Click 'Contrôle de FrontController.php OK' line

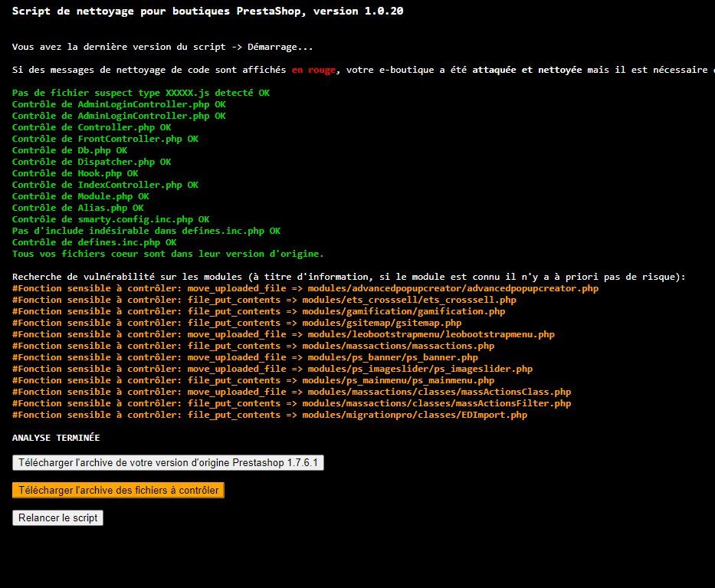(x=105, y=139)
